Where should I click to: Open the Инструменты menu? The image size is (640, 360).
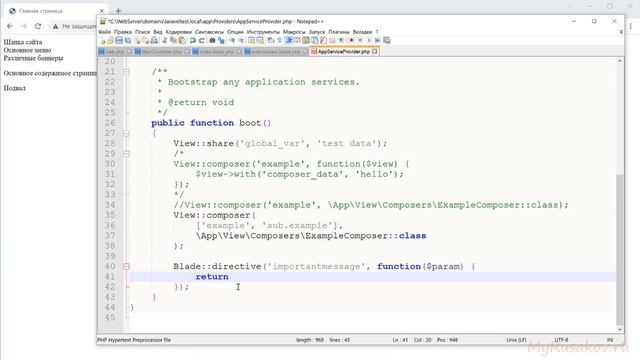(x=263, y=32)
